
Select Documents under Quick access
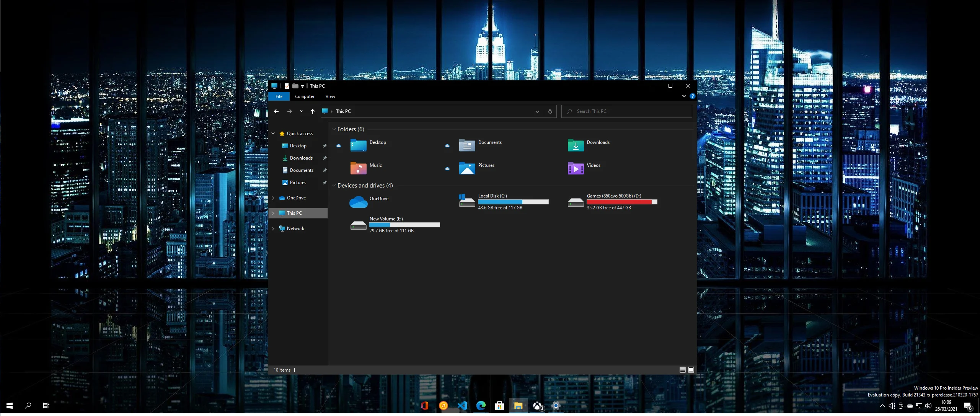point(302,170)
